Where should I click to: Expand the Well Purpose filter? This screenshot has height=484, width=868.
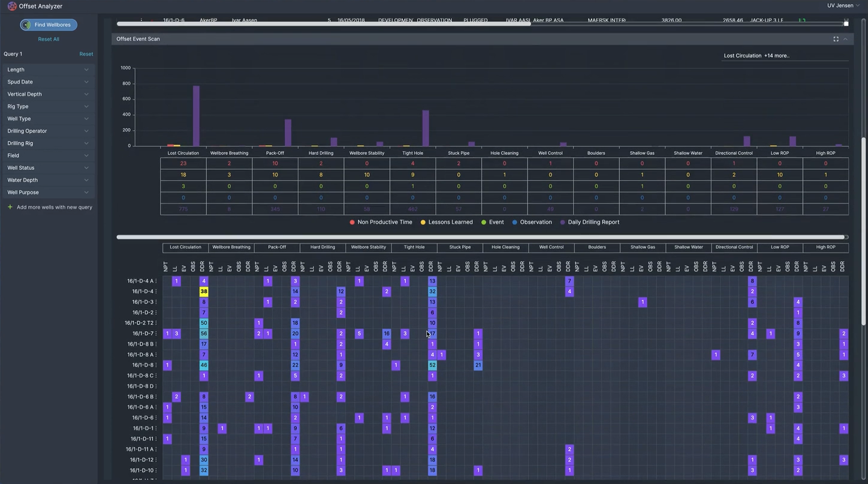coord(48,193)
